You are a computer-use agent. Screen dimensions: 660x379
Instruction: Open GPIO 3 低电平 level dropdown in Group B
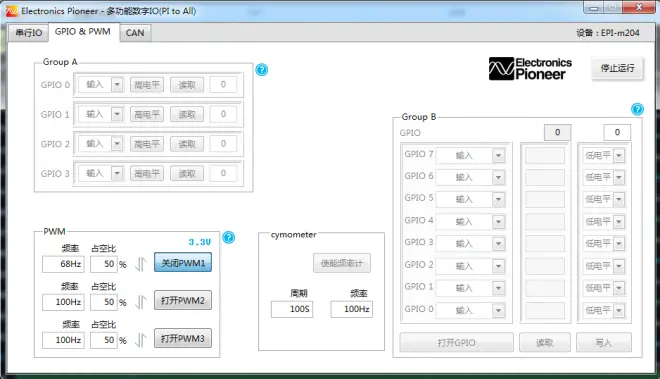click(x=619, y=243)
